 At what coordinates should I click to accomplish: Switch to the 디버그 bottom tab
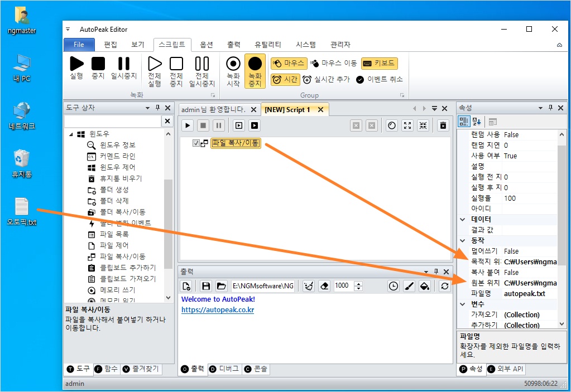click(225, 369)
